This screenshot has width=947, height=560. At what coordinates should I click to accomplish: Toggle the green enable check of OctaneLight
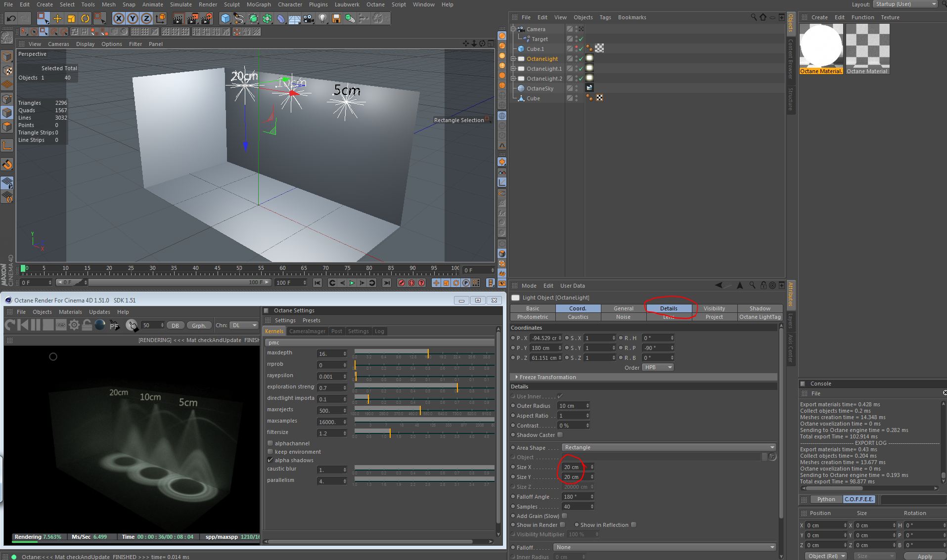coord(581,59)
